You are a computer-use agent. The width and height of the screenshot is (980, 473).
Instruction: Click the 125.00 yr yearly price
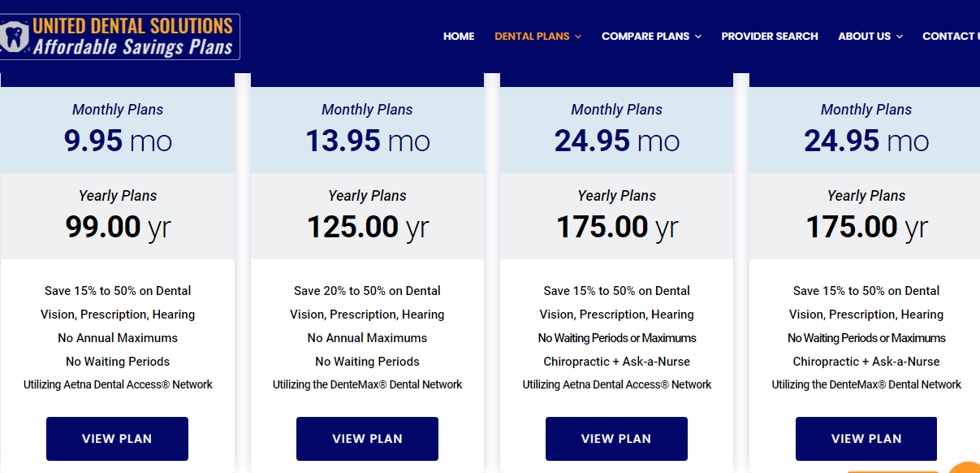coord(367,227)
